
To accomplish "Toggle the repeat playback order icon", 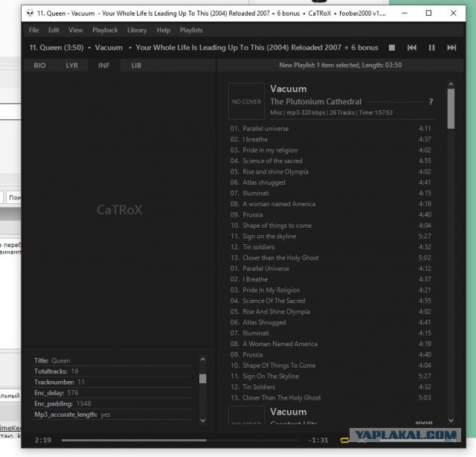I will point(344,440).
